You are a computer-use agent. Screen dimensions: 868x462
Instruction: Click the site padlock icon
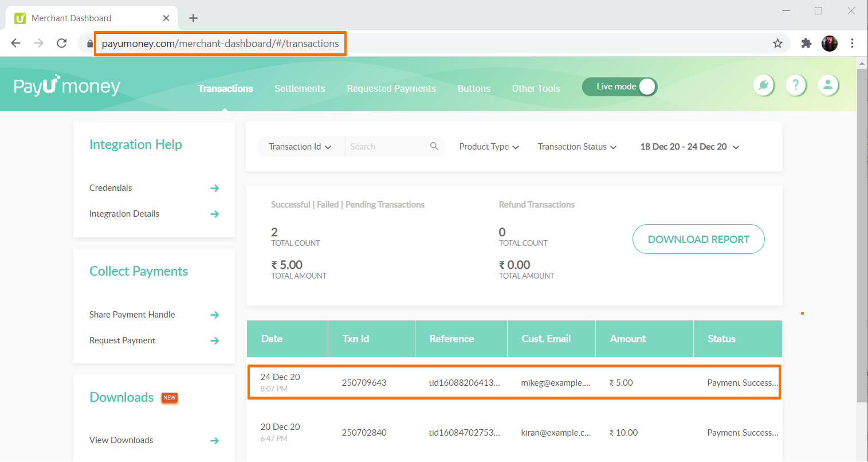pos(90,44)
